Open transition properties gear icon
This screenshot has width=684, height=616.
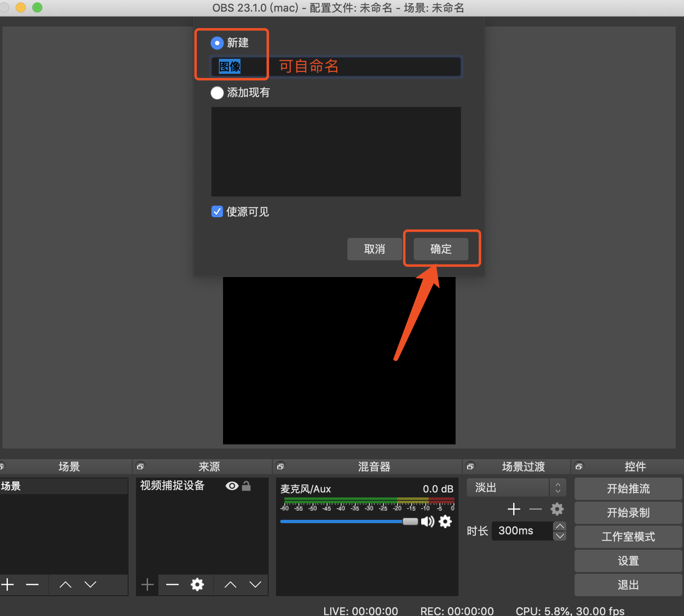pos(557,509)
